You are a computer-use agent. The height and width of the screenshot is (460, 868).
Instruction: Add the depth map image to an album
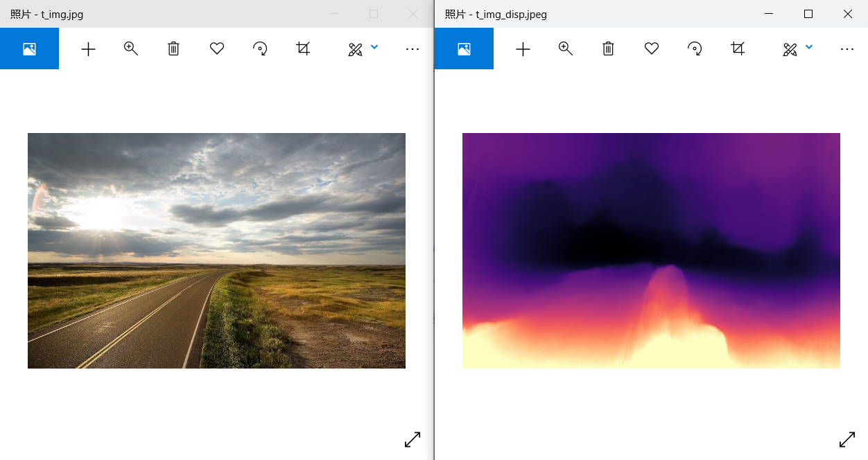point(523,48)
